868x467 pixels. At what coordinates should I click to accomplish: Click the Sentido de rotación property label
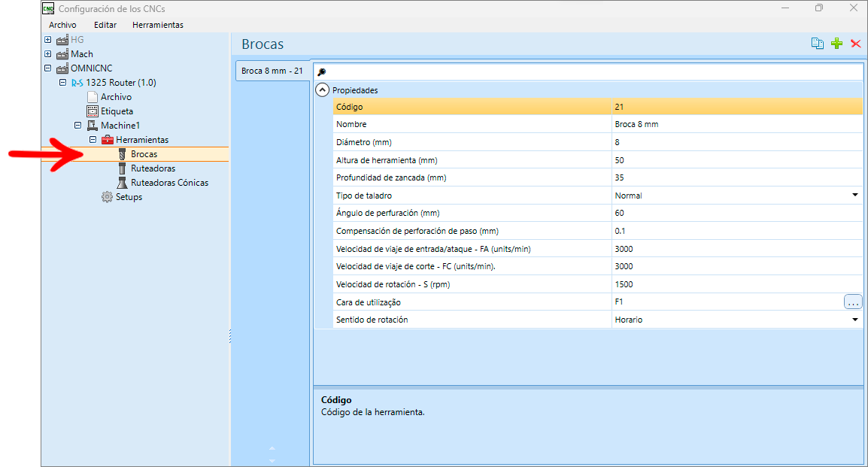click(372, 320)
